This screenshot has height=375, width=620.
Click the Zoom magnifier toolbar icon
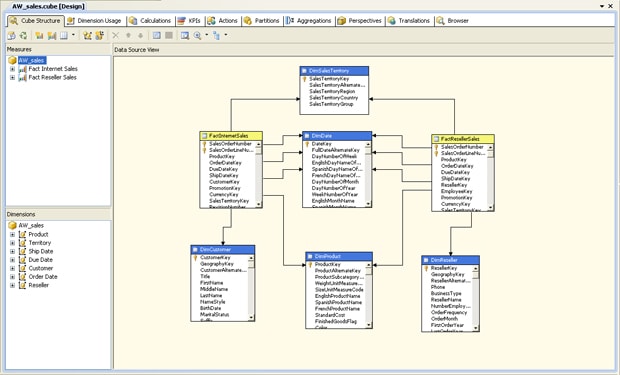[197, 36]
